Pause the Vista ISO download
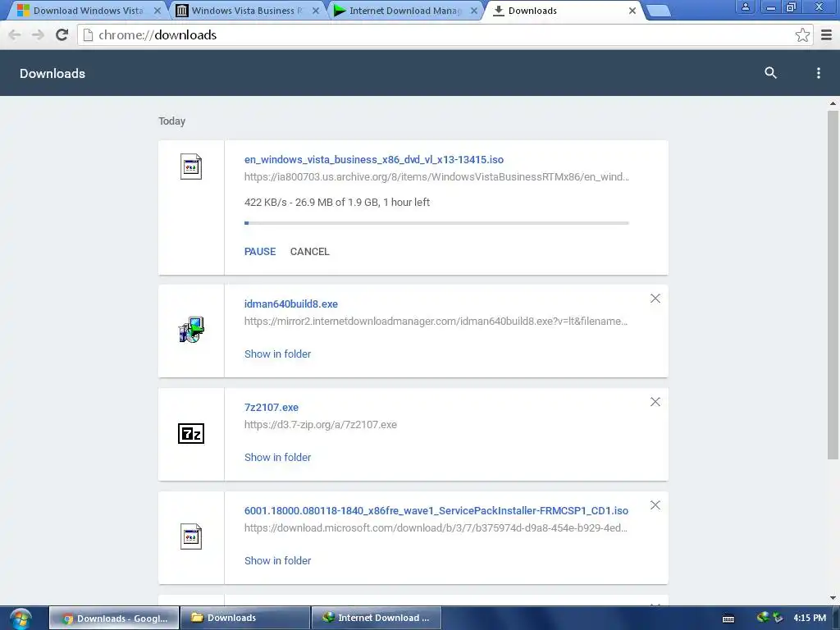This screenshot has height=630, width=840. 260,251
